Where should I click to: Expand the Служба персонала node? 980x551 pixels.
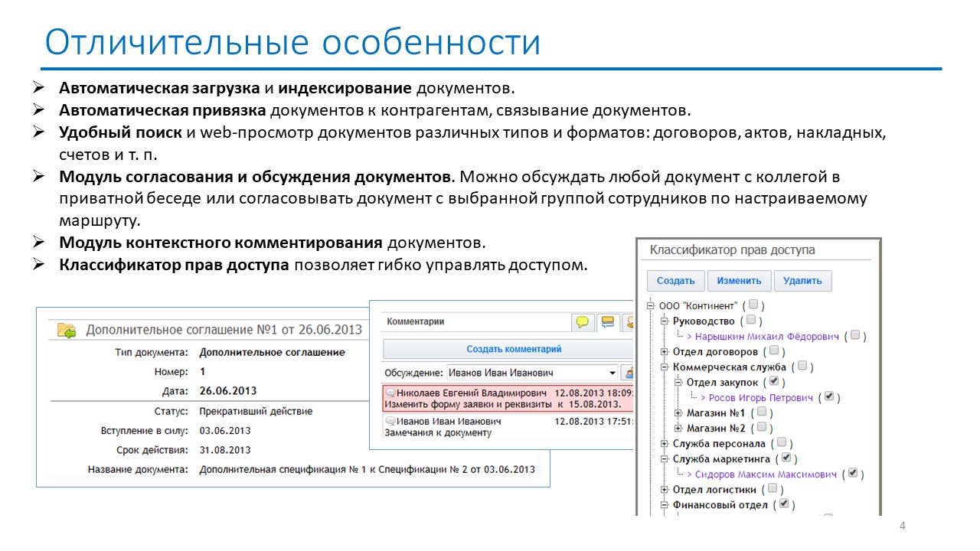tap(665, 443)
